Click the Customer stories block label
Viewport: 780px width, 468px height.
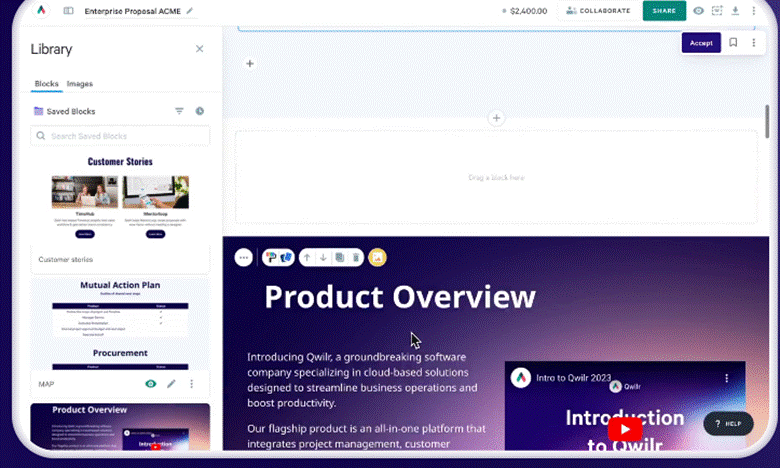[66, 259]
